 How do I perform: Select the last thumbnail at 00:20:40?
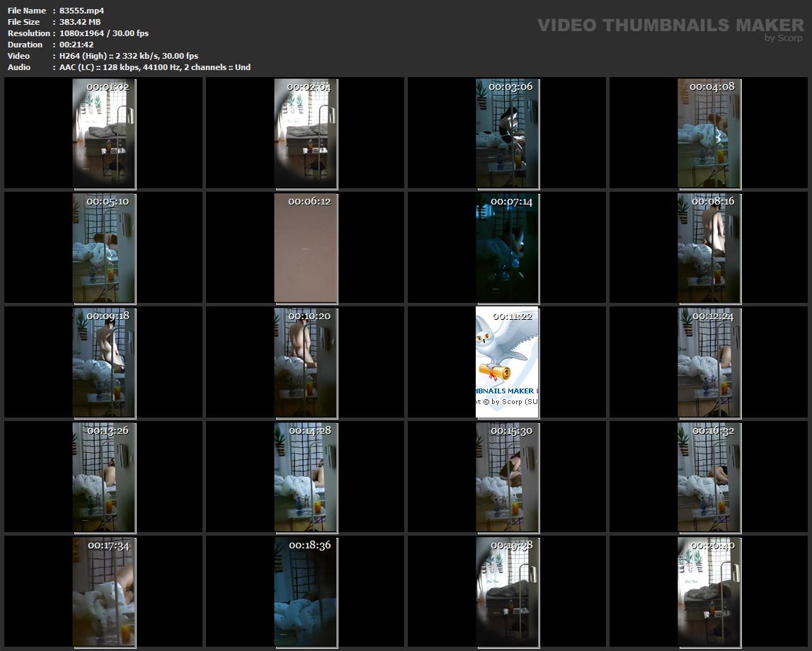click(709, 592)
